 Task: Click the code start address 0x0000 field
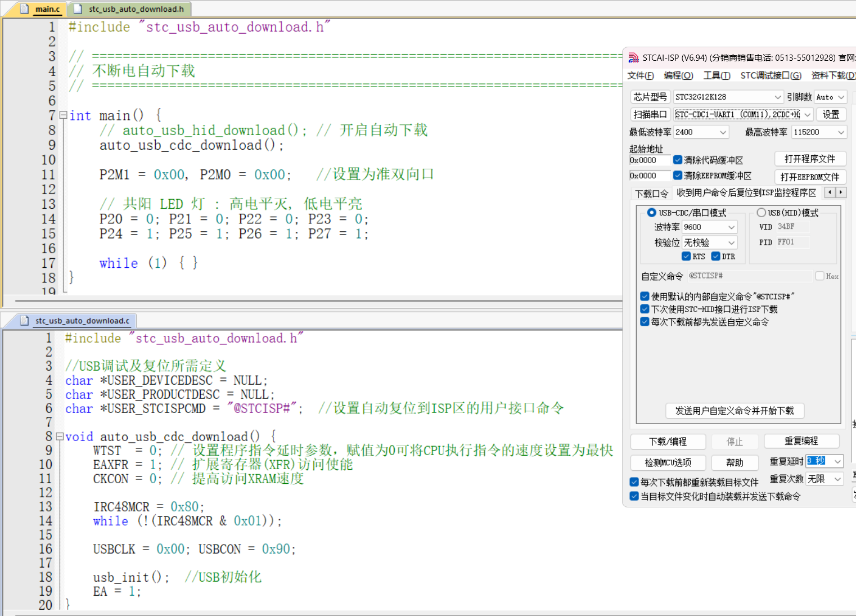click(x=650, y=160)
